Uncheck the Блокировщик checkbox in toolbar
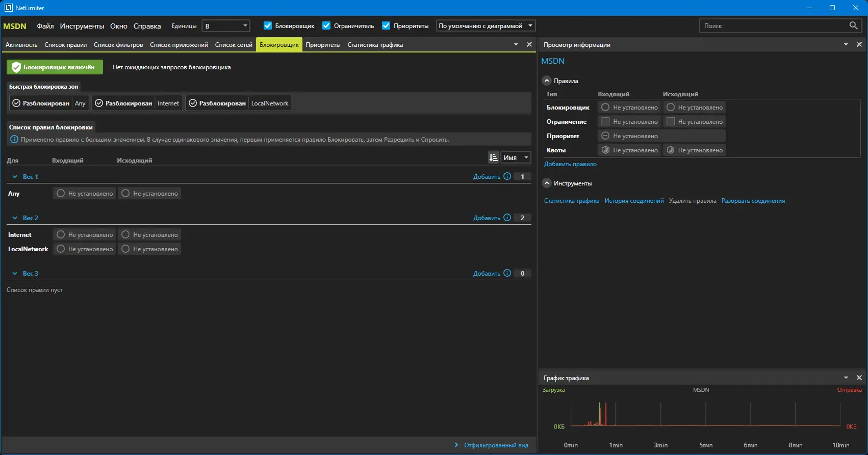This screenshot has height=455, width=868. pos(268,26)
